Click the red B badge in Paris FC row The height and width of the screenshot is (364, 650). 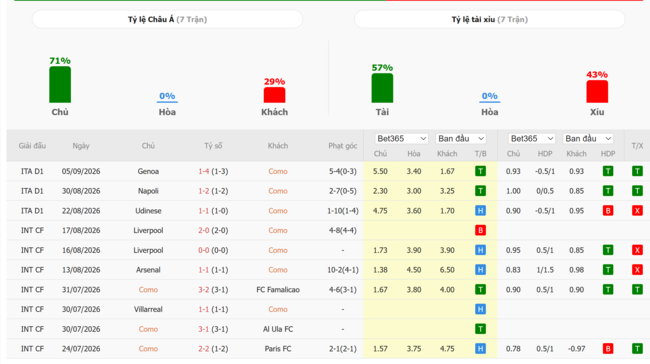[x=608, y=349]
